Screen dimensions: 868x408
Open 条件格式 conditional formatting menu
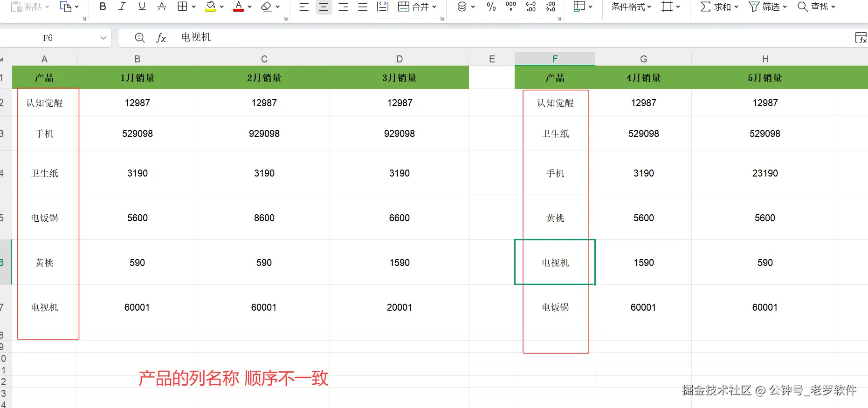coord(631,7)
